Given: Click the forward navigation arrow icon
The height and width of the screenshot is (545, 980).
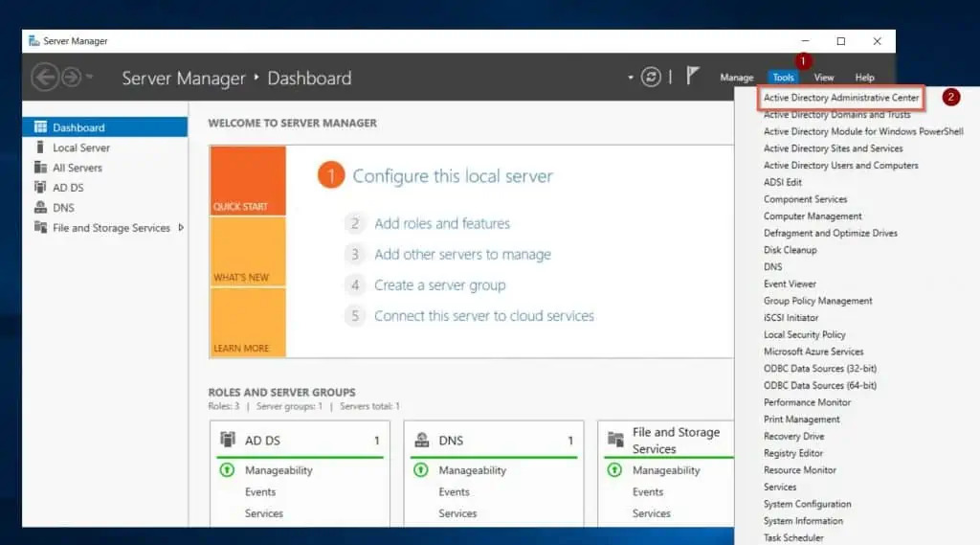Looking at the screenshot, I should (x=71, y=77).
